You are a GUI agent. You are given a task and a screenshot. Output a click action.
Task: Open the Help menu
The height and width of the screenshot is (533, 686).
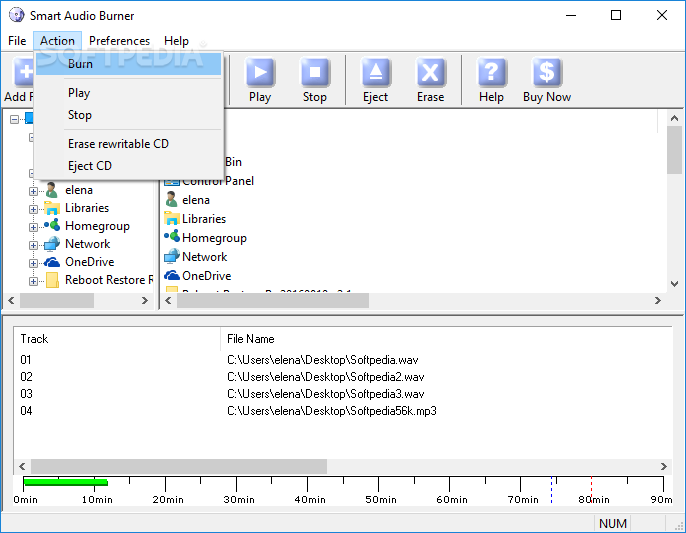point(176,41)
